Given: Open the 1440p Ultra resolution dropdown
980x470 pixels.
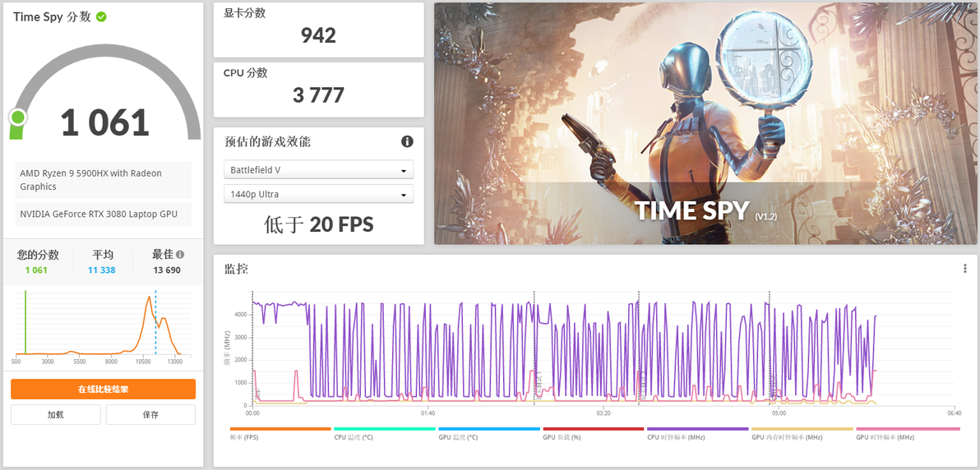Looking at the screenshot, I should pyautogui.click(x=318, y=194).
